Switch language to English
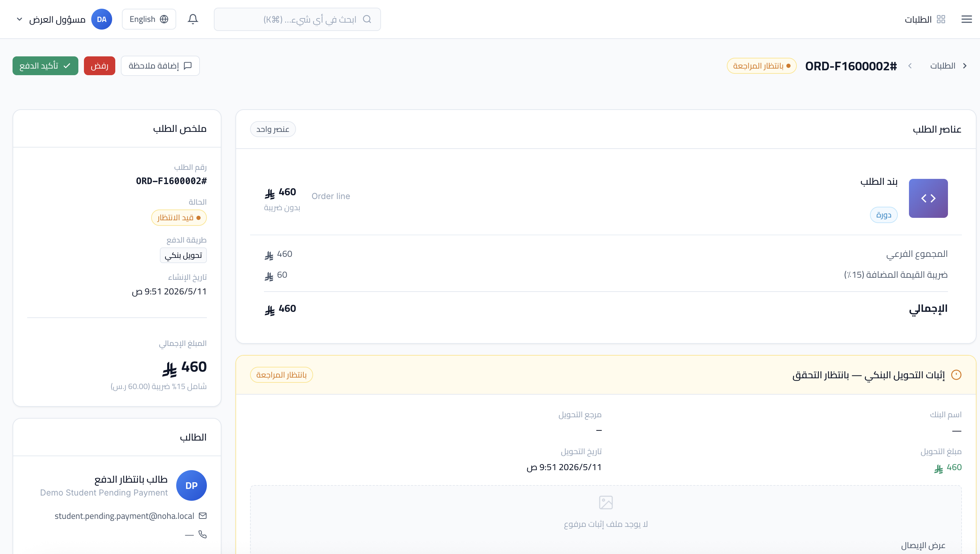 (x=149, y=19)
